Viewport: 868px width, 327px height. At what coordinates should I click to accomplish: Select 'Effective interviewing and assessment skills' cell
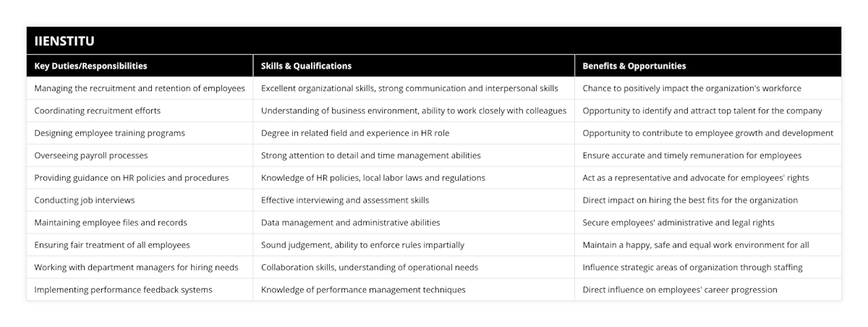pos(345,200)
